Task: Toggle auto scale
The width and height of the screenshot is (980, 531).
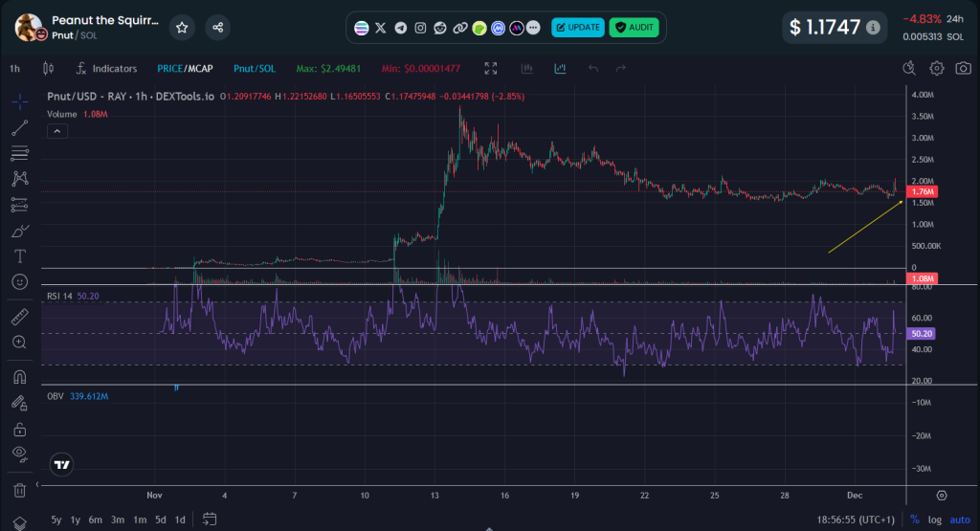Action: pos(960,520)
